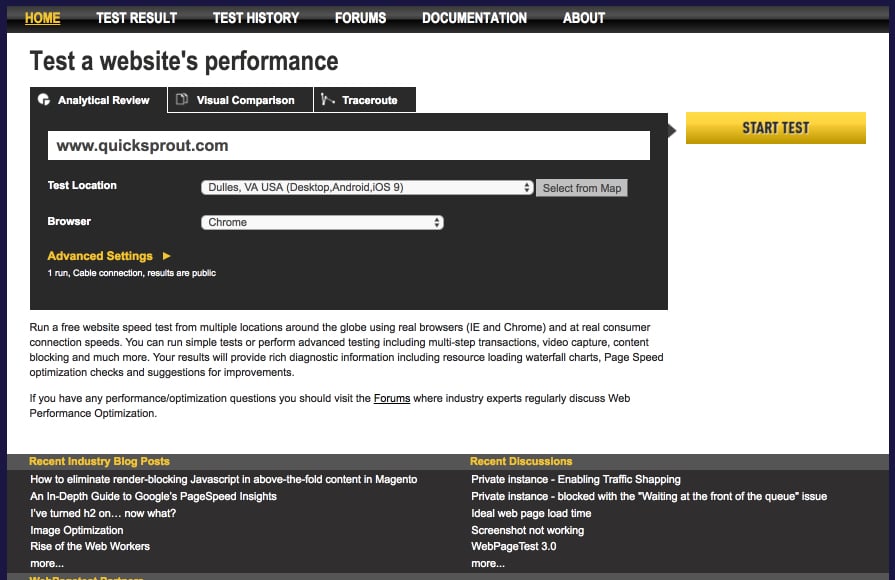Open the Waiting at front of queue discussion
Image resolution: width=895 pixels, height=580 pixels.
coord(649,496)
